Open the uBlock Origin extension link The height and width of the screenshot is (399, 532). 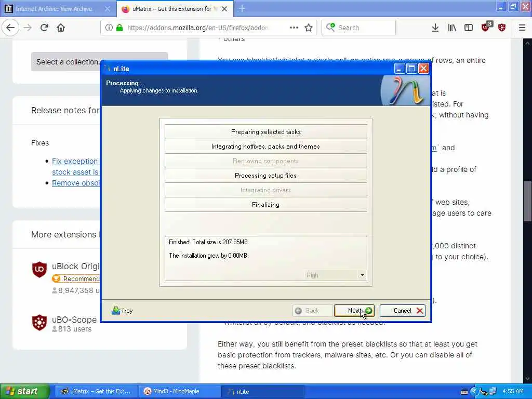(x=76, y=267)
